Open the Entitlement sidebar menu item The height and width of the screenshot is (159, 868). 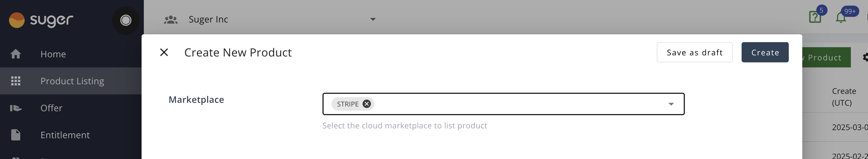[65, 135]
